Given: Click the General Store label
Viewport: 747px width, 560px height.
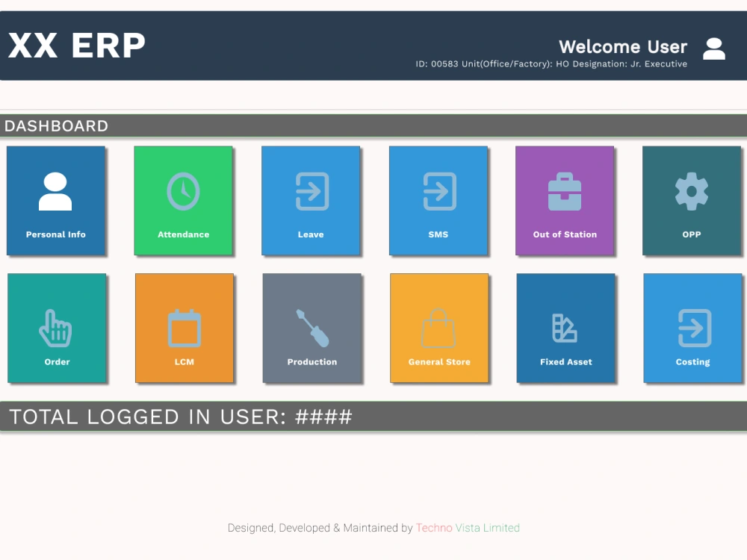Looking at the screenshot, I should pos(439,362).
